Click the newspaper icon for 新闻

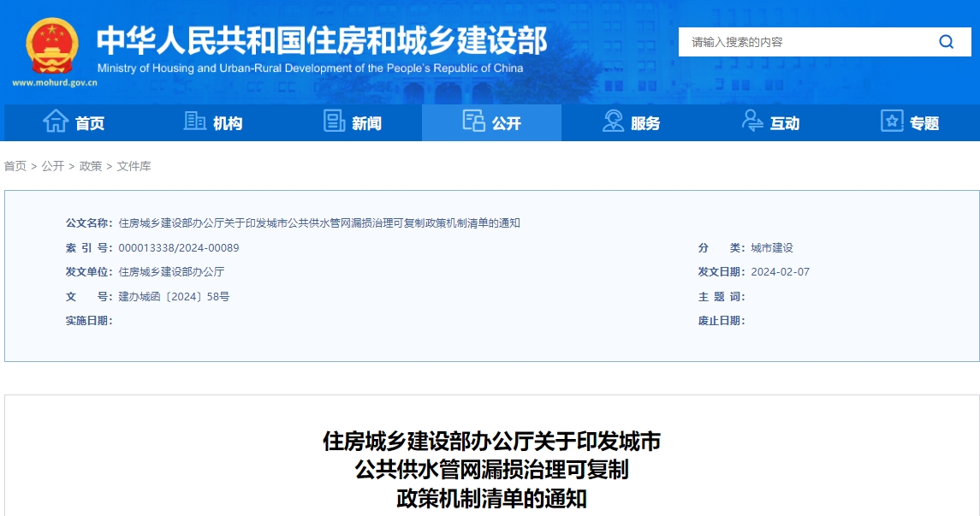pyautogui.click(x=334, y=122)
